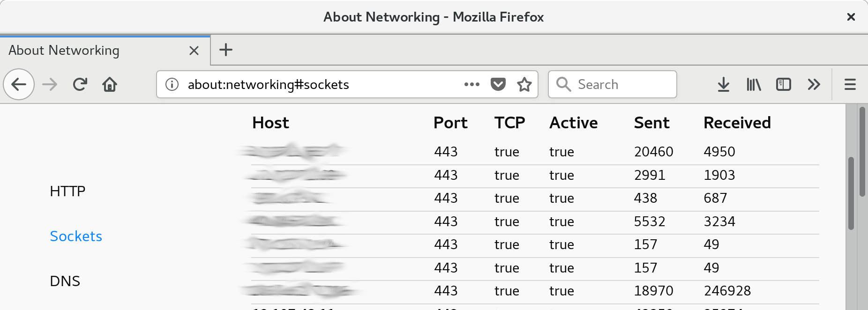Open a new tab with plus

pos(226,50)
